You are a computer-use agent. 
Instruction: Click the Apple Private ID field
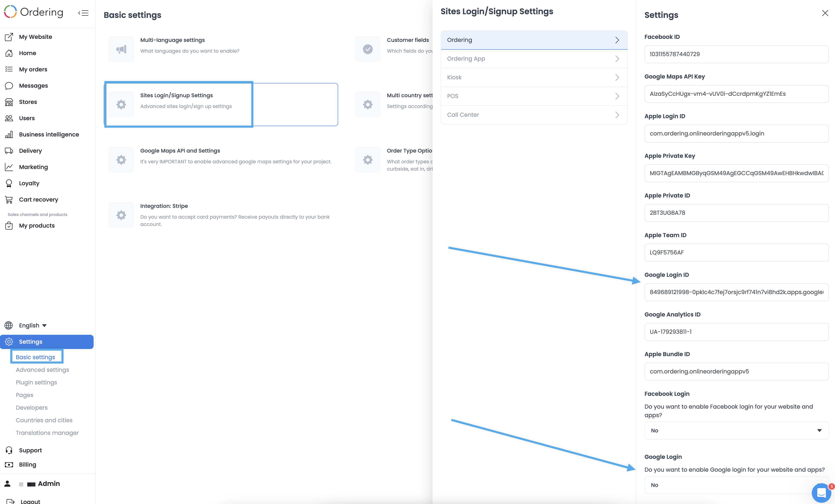736,213
